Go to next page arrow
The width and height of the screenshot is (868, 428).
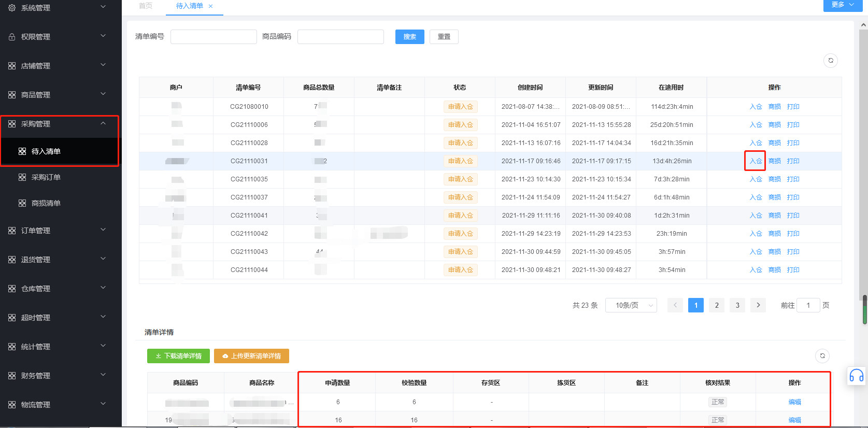coord(758,305)
